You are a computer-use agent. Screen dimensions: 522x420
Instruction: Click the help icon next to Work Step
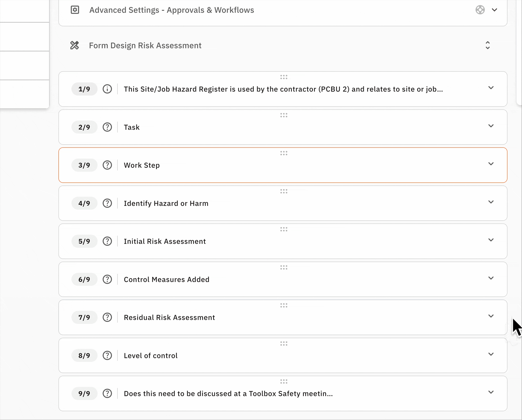(x=107, y=165)
